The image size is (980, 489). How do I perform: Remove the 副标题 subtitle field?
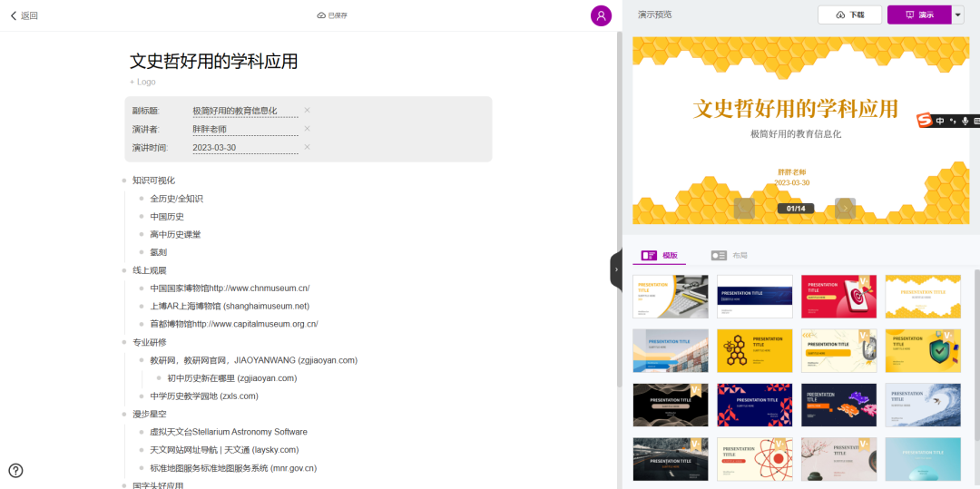[x=307, y=111]
